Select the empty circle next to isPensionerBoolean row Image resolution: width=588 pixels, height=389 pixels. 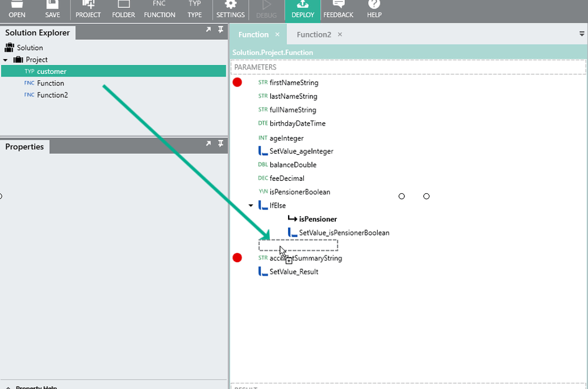pos(402,196)
